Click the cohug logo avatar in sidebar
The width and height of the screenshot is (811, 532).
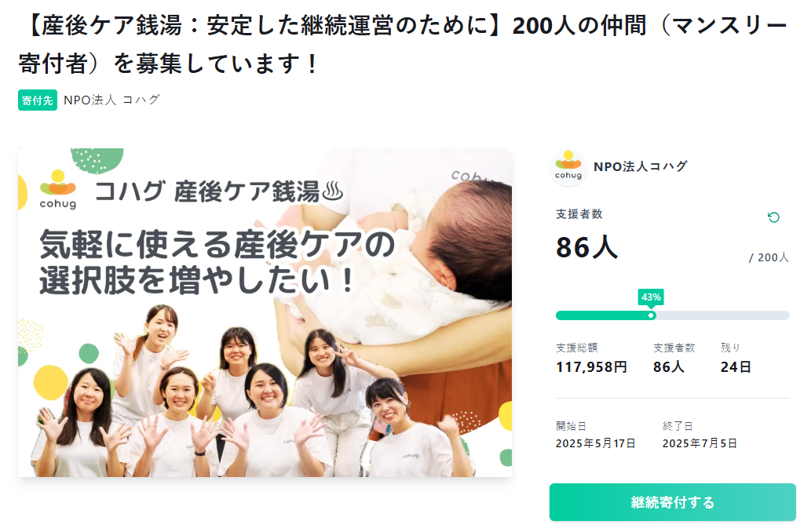568,167
